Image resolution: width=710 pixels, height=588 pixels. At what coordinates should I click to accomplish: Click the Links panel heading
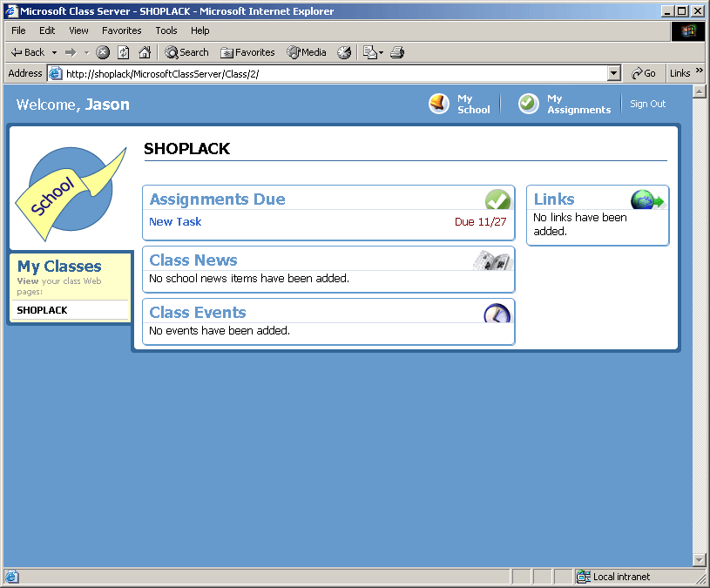point(554,199)
